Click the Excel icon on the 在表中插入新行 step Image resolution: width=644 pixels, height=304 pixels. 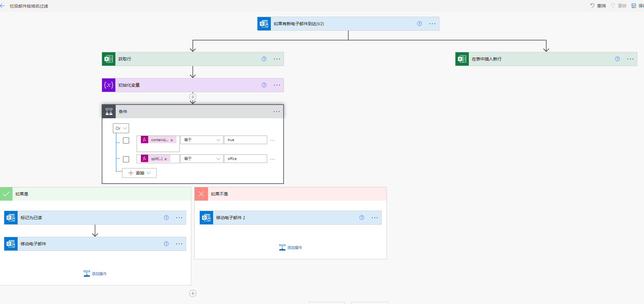[x=462, y=59]
